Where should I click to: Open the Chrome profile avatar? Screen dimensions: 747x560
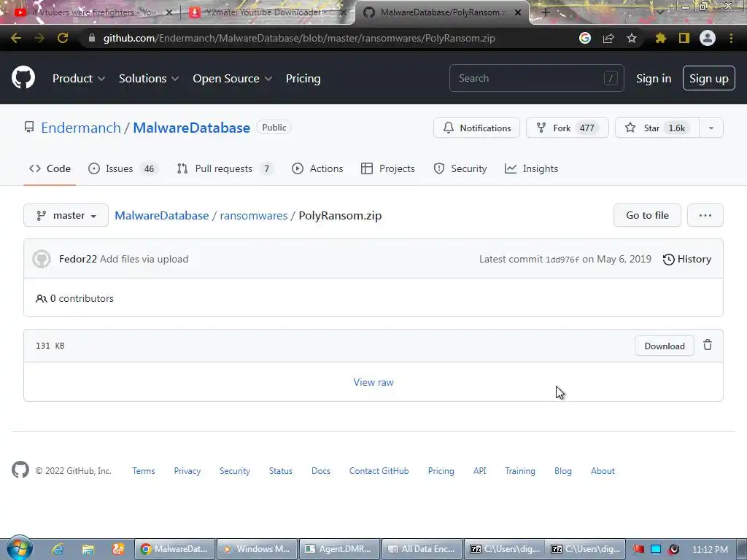click(708, 38)
